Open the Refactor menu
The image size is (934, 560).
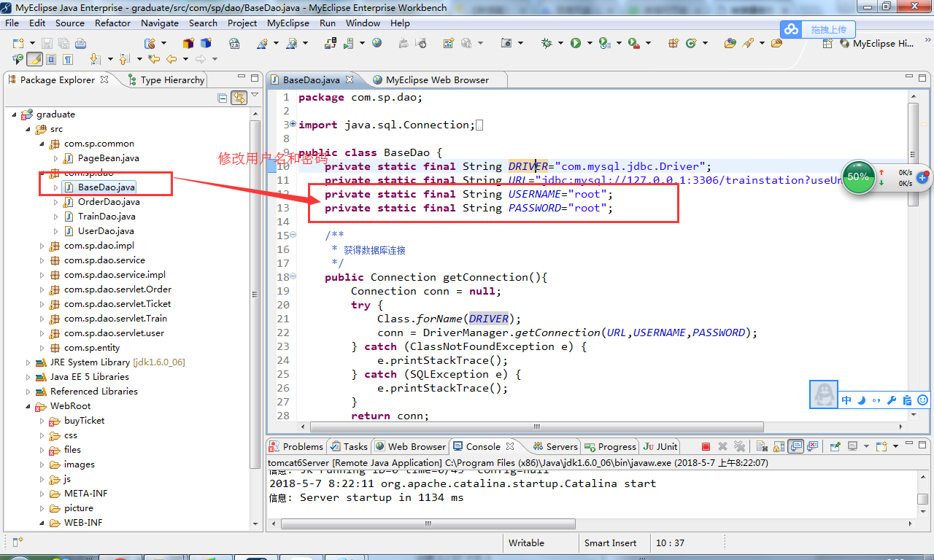[112, 23]
